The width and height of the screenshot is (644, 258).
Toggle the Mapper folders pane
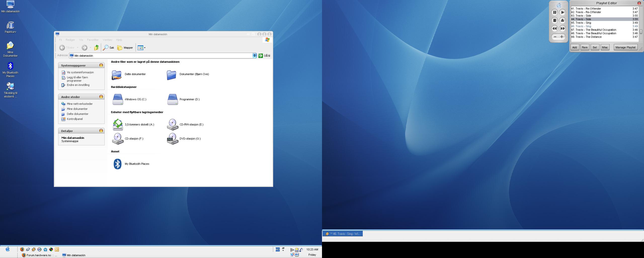click(125, 48)
